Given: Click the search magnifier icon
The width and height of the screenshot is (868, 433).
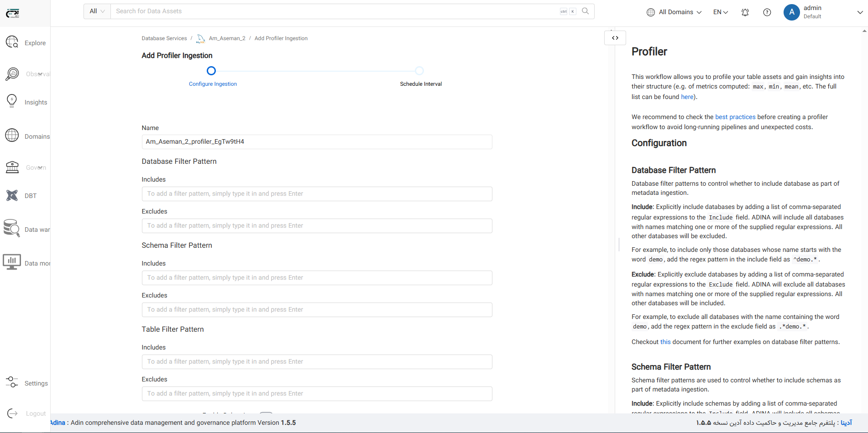Looking at the screenshot, I should coord(585,11).
